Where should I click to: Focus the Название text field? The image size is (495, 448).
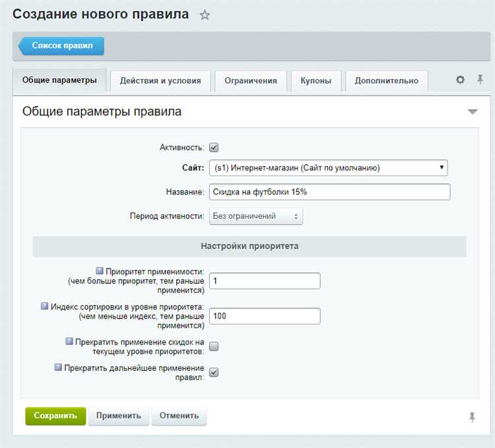click(x=329, y=192)
